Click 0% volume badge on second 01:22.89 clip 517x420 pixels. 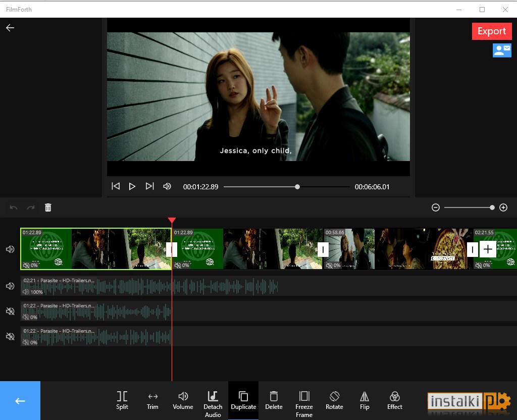(x=182, y=265)
